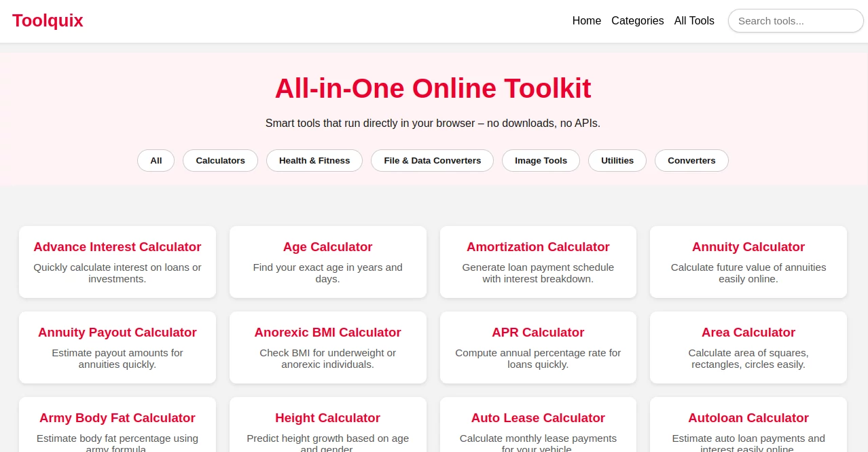
Task: Filter by Utilities category
Action: 617,161
